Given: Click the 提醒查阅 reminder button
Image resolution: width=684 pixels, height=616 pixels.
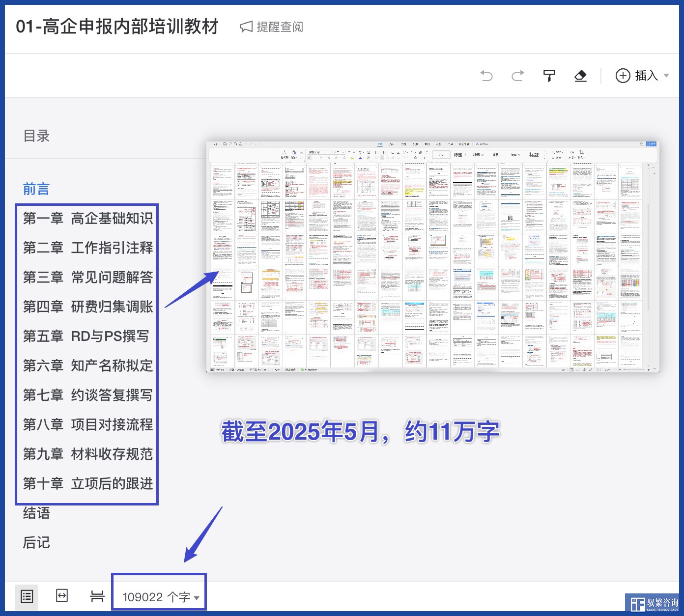Looking at the screenshot, I should [272, 27].
